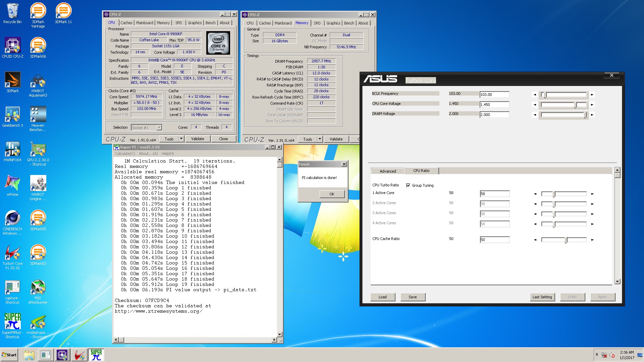The image size is (644, 362).
Task: Open CPUID CPU-Z desktop icon
Action: point(12,48)
